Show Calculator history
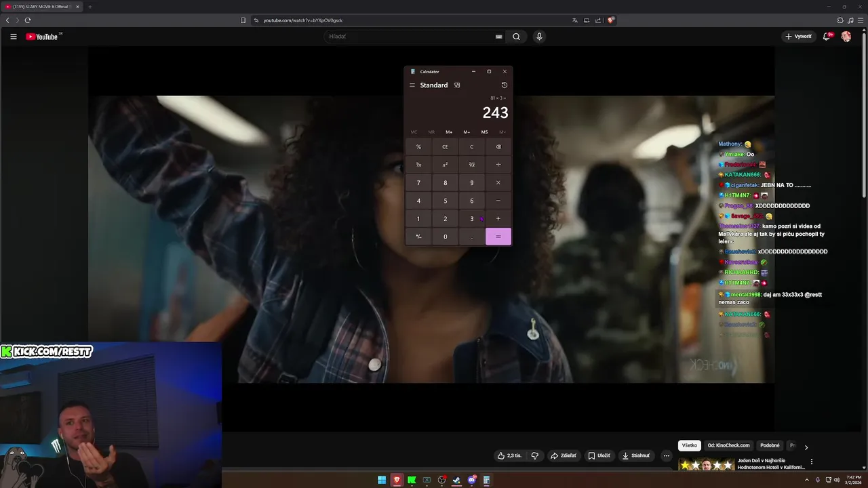 click(504, 85)
